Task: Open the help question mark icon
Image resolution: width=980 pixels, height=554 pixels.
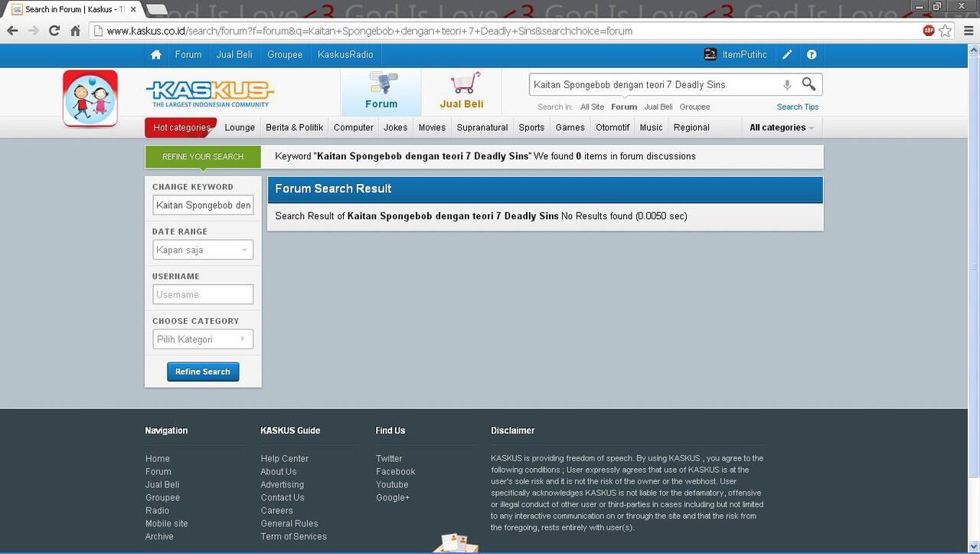Action: 812,54
